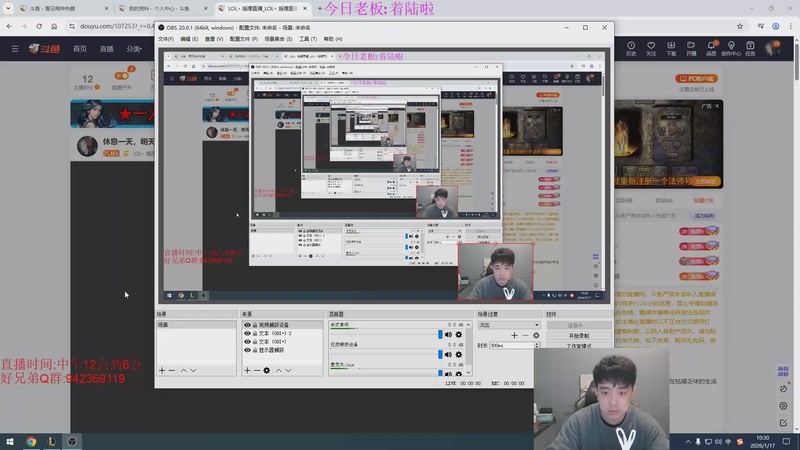
Task: Open OBS 配置文件(P) menu
Action: (243, 39)
